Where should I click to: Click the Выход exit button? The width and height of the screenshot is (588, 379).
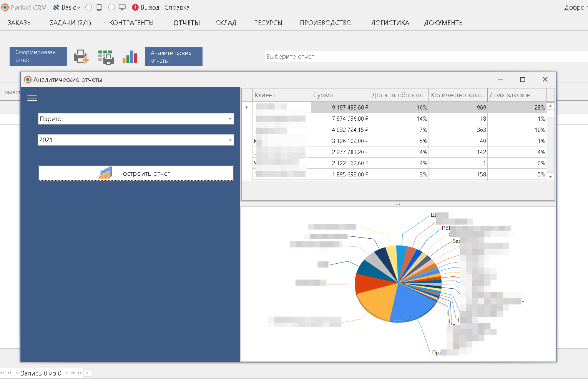(x=146, y=7)
